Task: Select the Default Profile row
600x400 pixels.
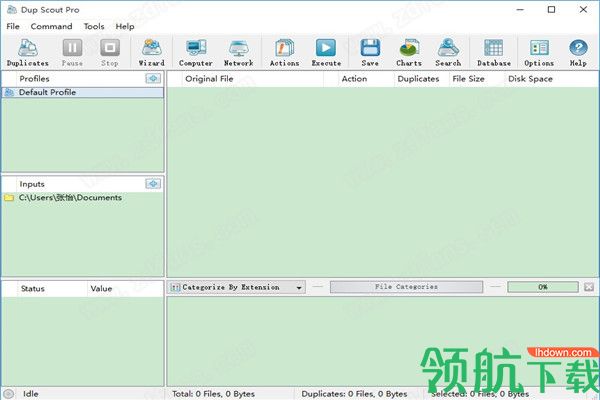Action: tap(83, 92)
